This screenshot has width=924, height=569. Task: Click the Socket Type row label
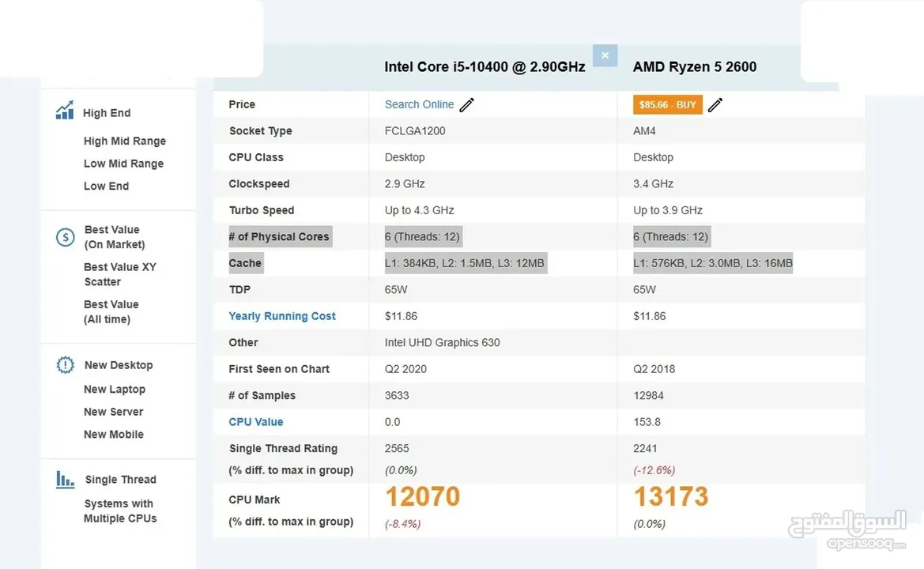tap(261, 130)
